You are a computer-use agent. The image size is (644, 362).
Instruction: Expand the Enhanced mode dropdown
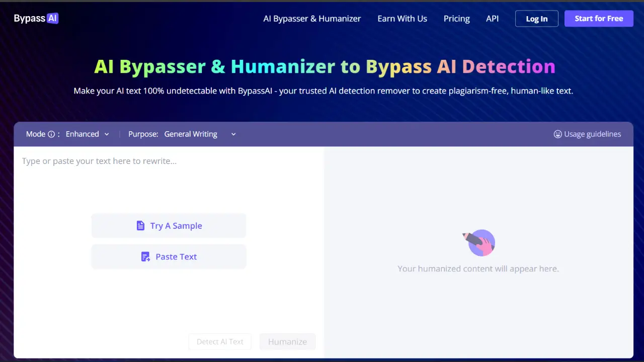coord(88,134)
